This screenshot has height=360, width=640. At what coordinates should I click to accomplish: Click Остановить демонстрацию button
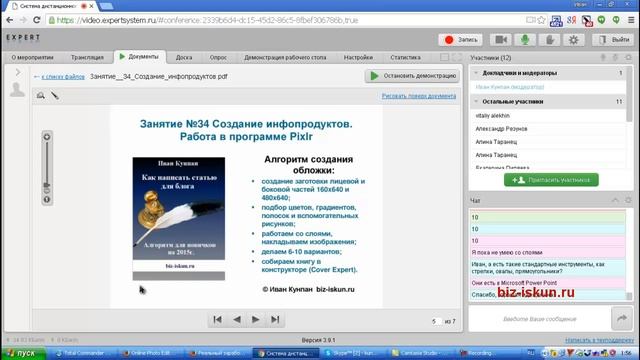tap(412, 76)
